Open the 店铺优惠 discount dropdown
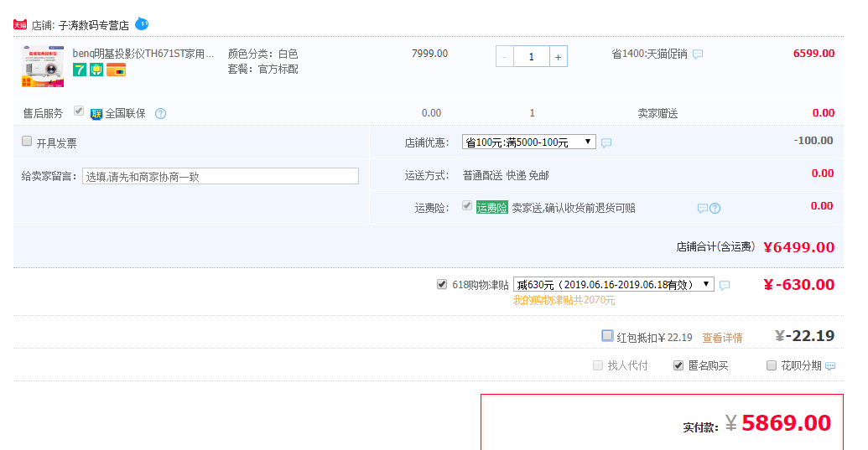The width and height of the screenshot is (868, 450). click(x=528, y=142)
